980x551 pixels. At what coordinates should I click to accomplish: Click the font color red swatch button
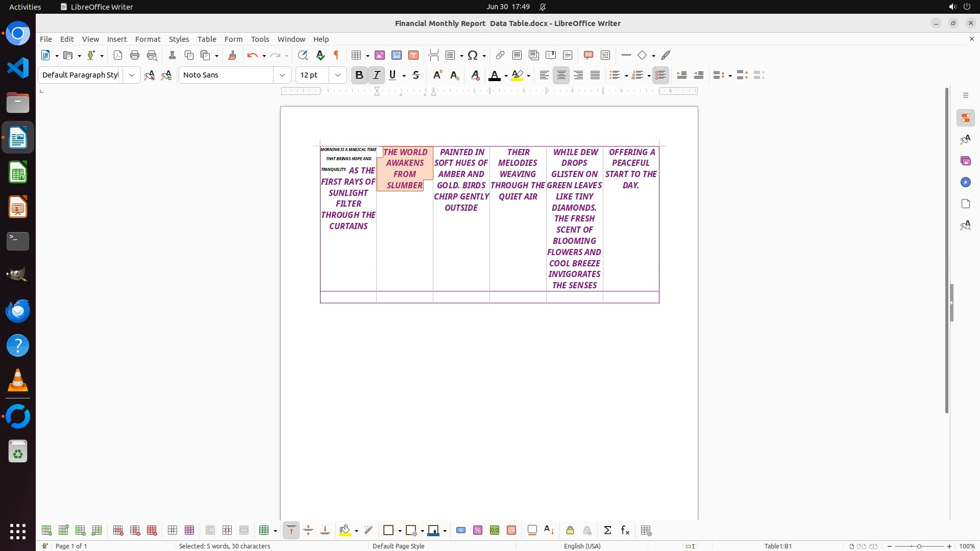(x=494, y=76)
